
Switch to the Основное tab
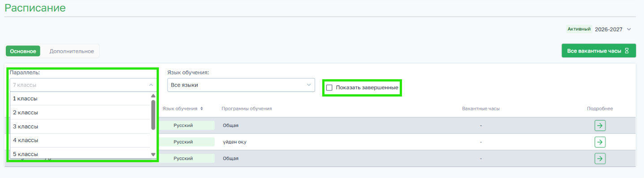[23, 51]
